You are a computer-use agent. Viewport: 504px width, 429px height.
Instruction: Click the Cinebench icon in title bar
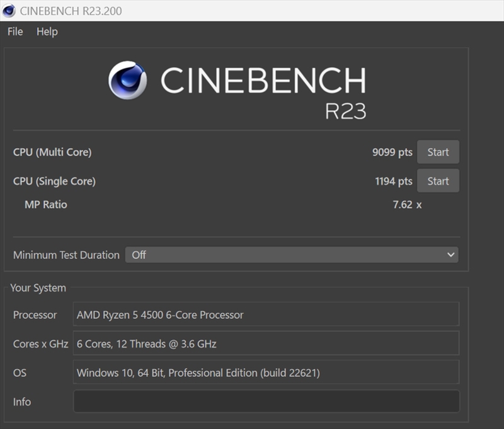click(9, 11)
